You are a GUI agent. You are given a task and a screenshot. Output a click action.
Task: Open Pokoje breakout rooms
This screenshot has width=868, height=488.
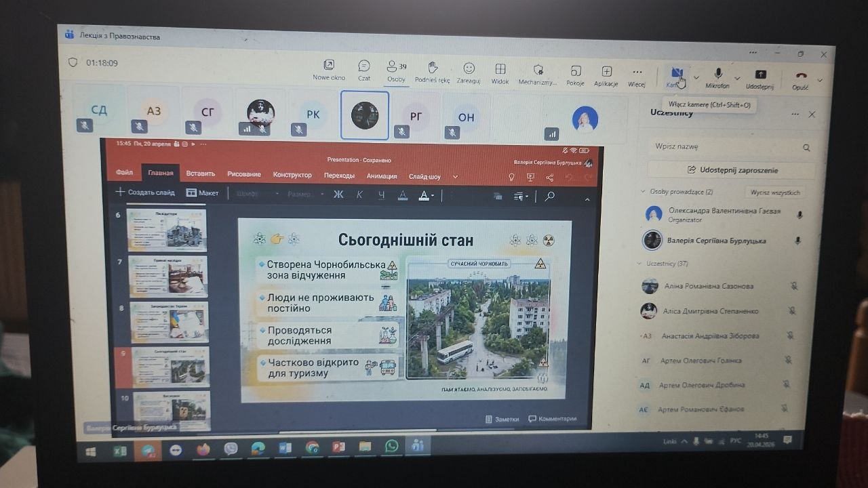click(x=575, y=71)
